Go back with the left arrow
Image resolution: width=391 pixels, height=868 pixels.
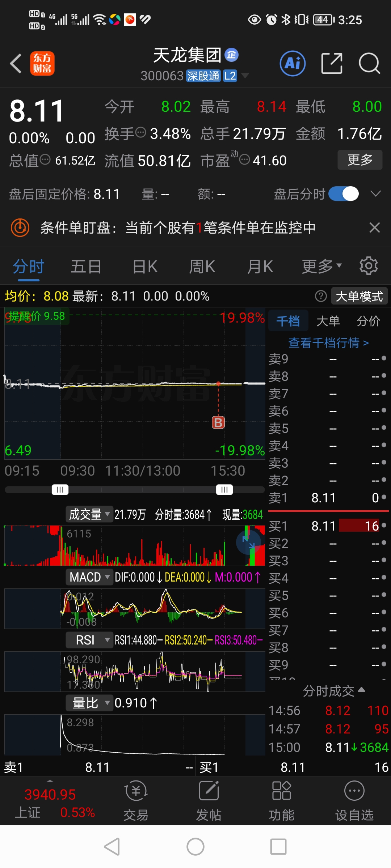point(16,63)
